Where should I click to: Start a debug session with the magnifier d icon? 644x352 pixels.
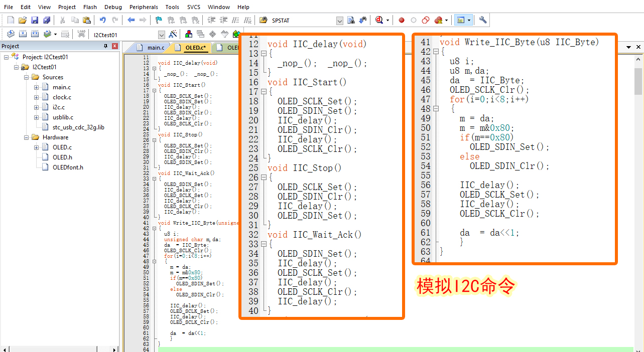(x=379, y=20)
